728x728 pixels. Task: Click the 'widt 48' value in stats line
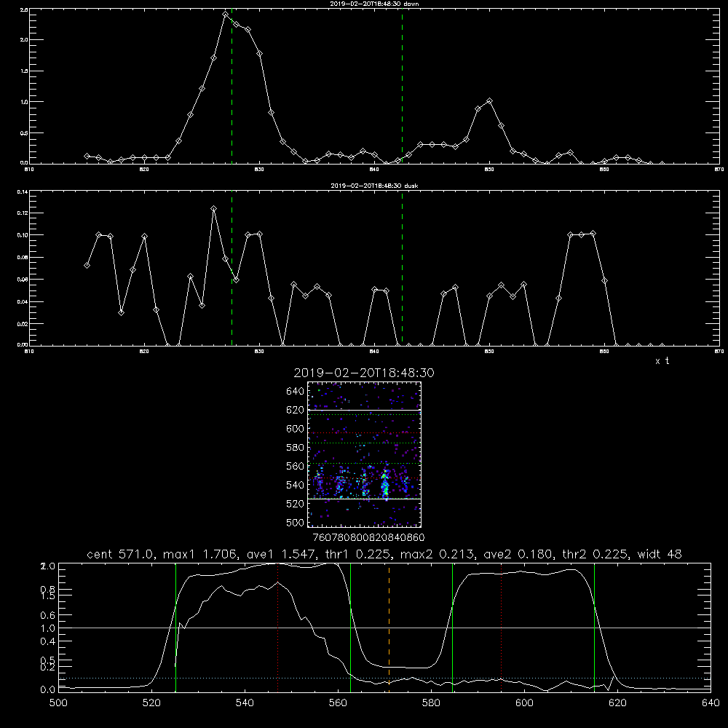point(660,554)
